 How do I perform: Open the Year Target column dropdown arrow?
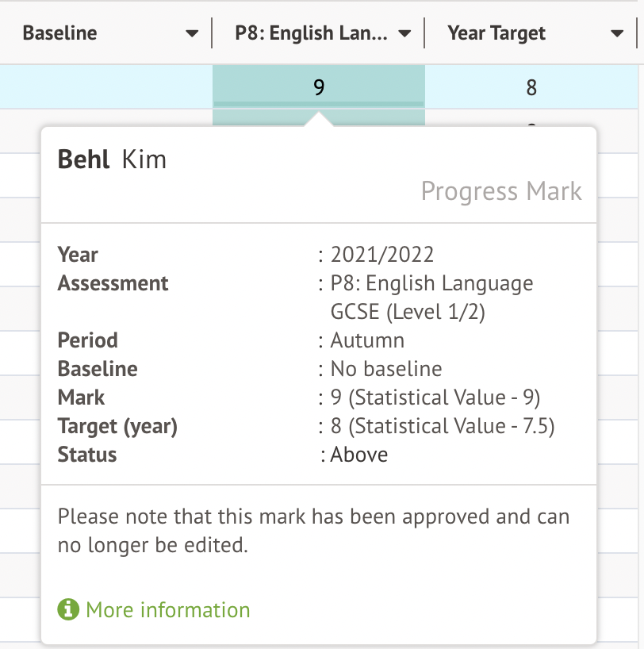point(618,33)
